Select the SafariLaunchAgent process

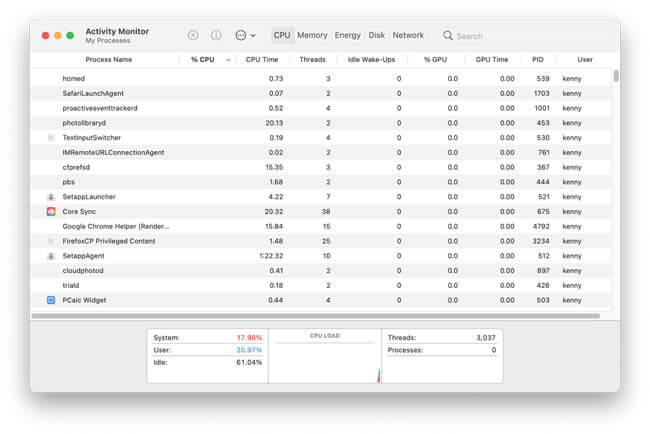pyautogui.click(x=93, y=94)
